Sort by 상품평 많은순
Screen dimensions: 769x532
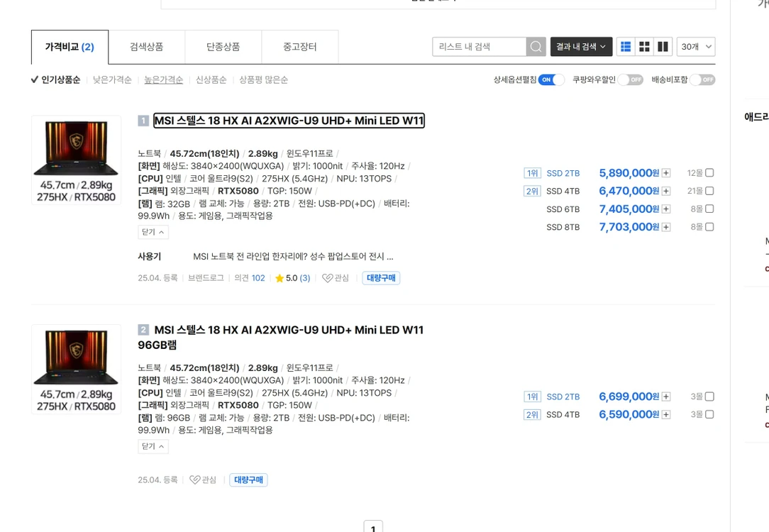pos(263,79)
